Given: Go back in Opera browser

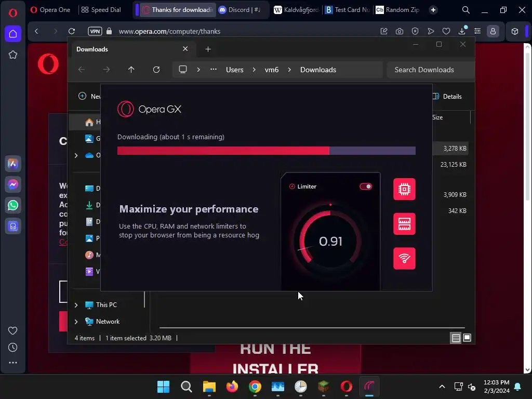Looking at the screenshot, I should click(37, 31).
